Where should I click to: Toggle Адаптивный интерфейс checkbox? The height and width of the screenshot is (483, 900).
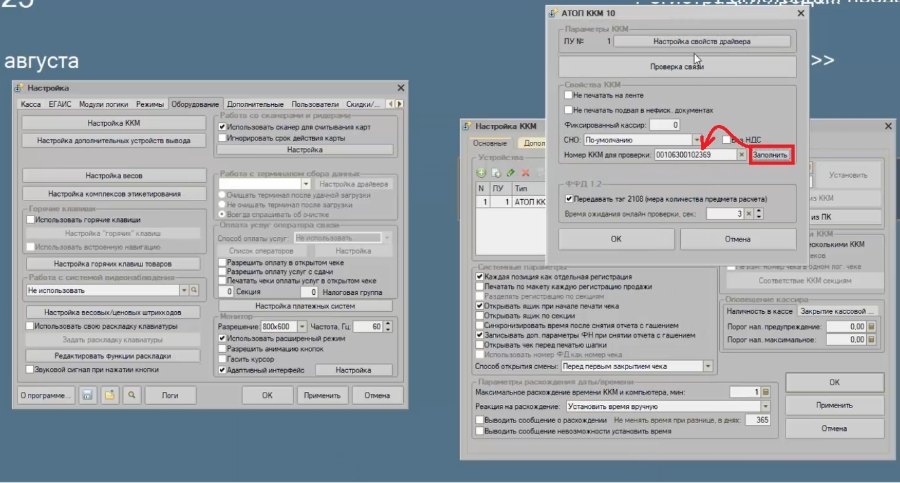coord(222,370)
